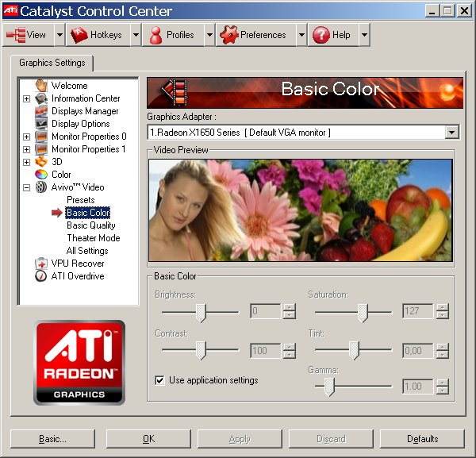Image resolution: width=476 pixels, height=458 pixels.
Task: Click the Brightness value field
Action: coord(266,311)
